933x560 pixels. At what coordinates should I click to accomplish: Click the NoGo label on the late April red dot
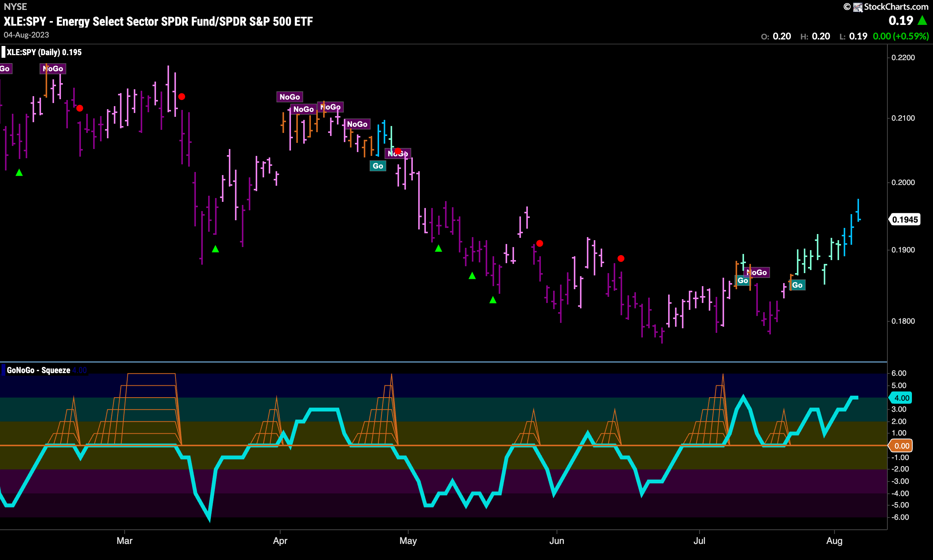click(398, 154)
